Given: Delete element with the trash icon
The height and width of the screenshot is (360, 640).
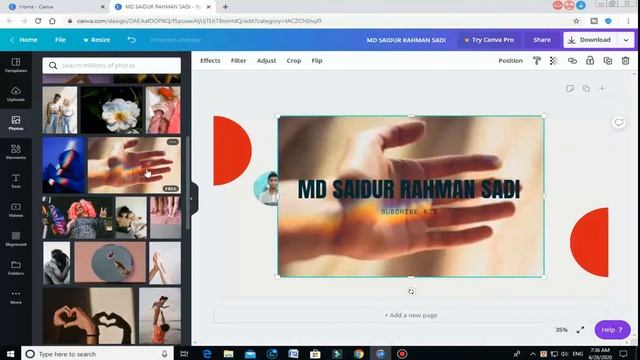Looking at the screenshot, I should 625,61.
